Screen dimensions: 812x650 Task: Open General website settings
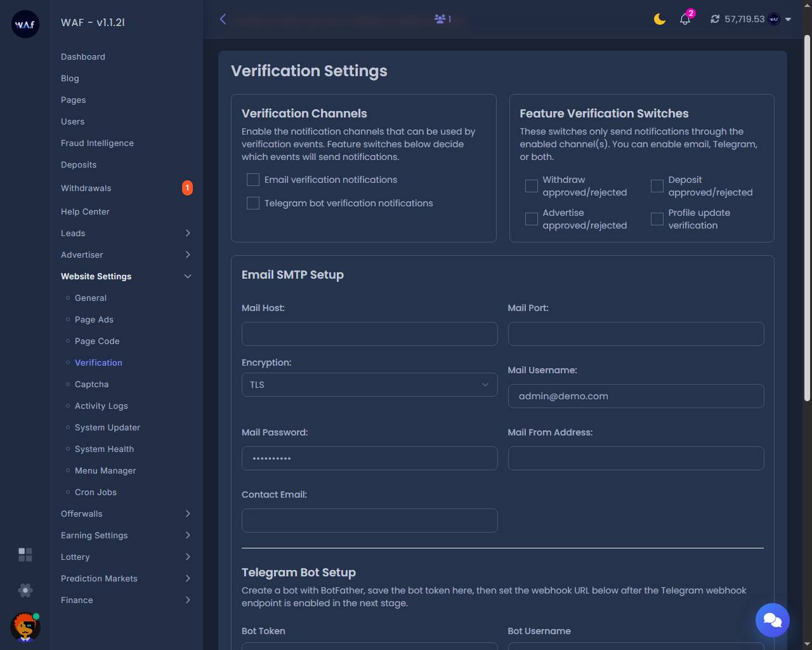tap(91, 298)
